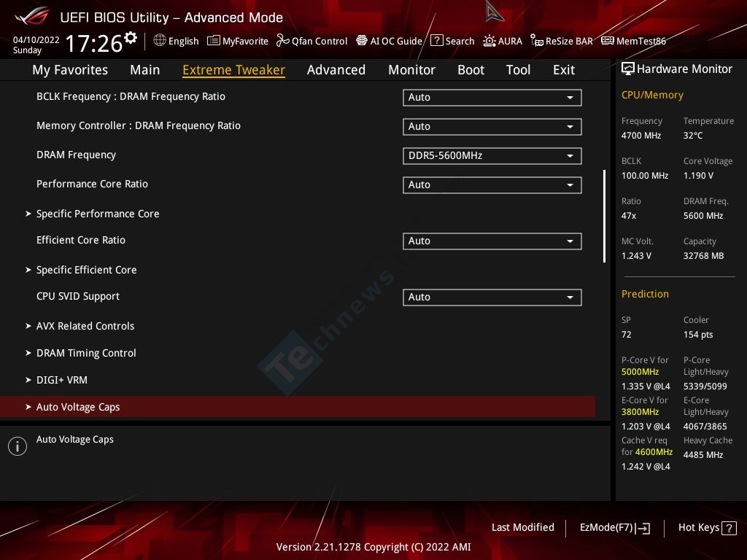The height and width of the screenshot is (560, 747).
Task: Switch to Boot tab
Action: tap(471, 70)
